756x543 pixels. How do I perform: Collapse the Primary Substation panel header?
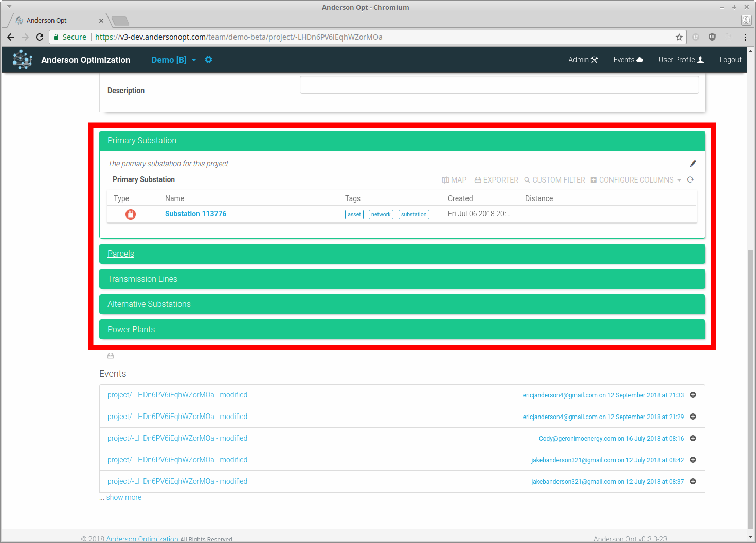click(x=402, y=140)
